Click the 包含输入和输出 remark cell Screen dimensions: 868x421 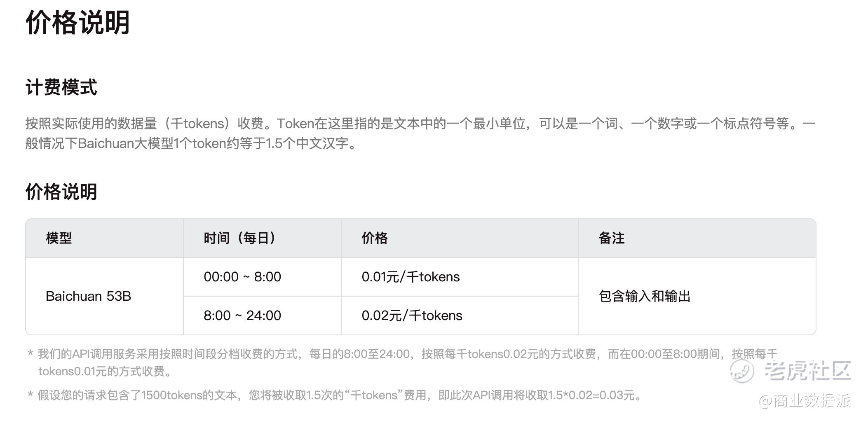[x=645, y=296]
